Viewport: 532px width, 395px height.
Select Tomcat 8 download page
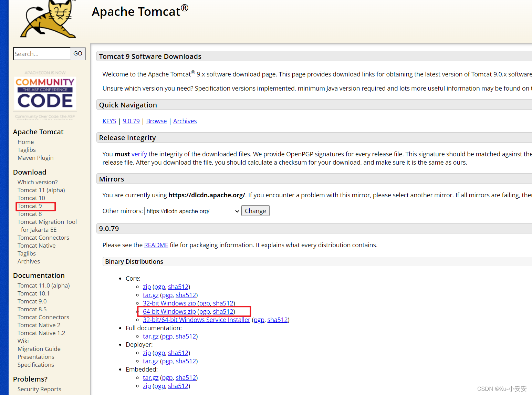pos(30,214)
